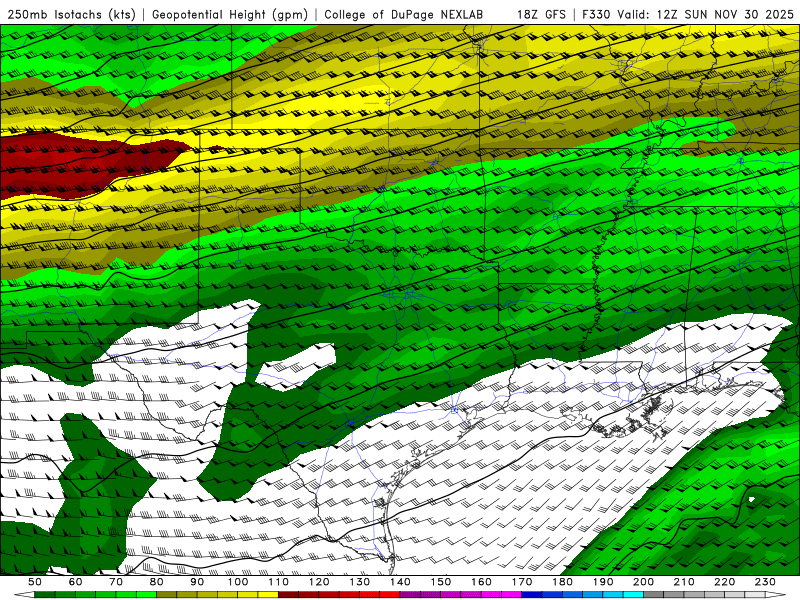Click the '210' label on the color scale
This screenshot has height=600, width=800.
click(x=684, y=582)
